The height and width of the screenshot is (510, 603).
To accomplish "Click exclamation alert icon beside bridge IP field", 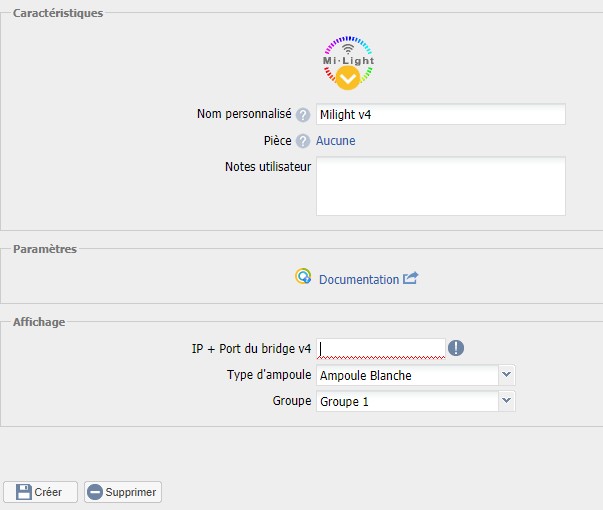I will tap(456, 348).
